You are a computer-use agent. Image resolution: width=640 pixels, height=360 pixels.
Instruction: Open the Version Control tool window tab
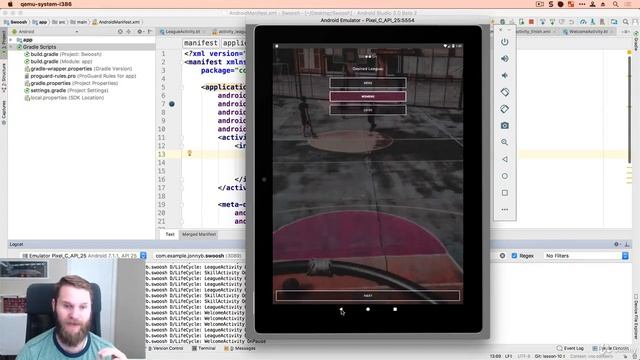[x=165, y=348]
